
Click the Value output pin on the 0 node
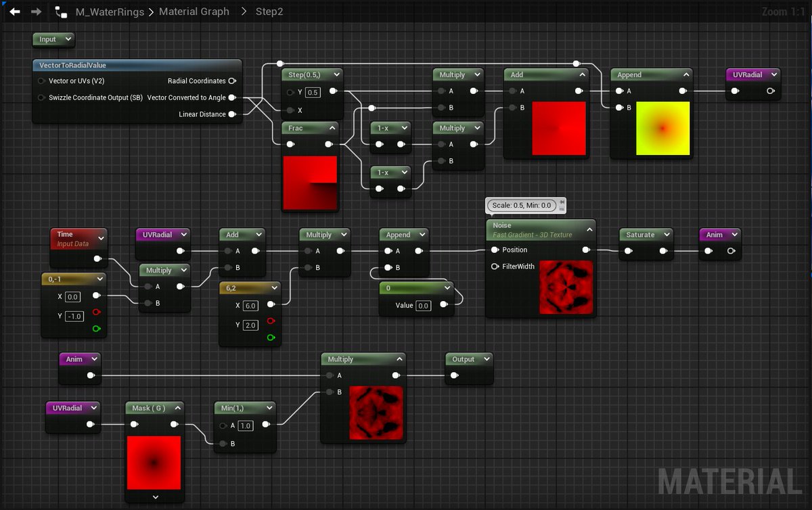point(444,305)
